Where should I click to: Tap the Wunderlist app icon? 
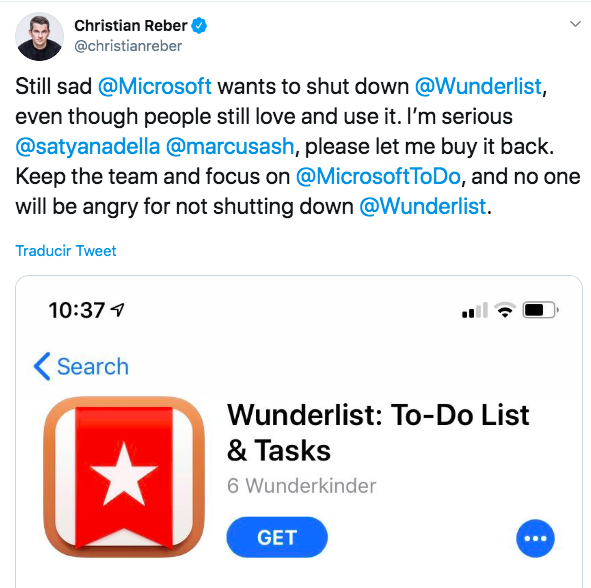(x=124, y=477)
